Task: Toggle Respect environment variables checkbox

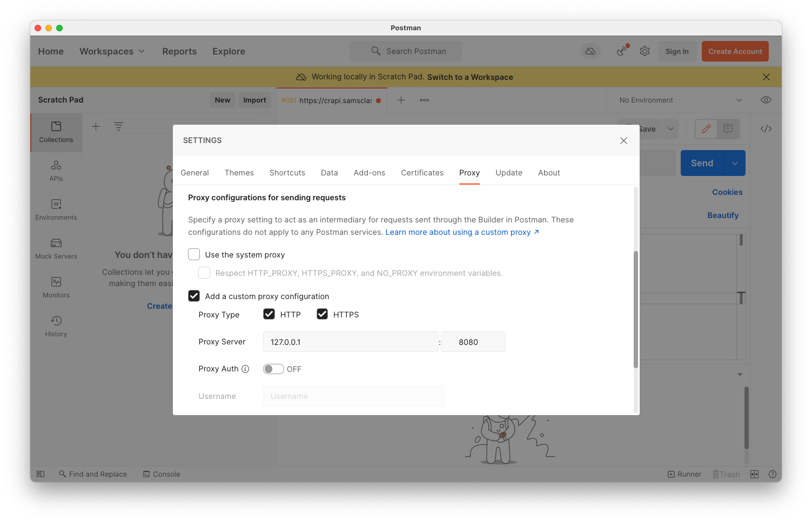Action: point(204,273)
